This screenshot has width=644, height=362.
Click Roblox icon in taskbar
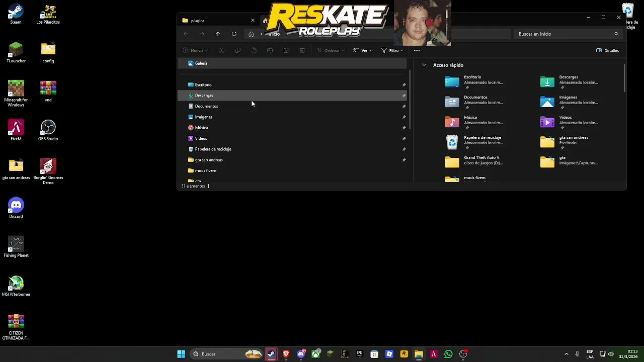389,354
